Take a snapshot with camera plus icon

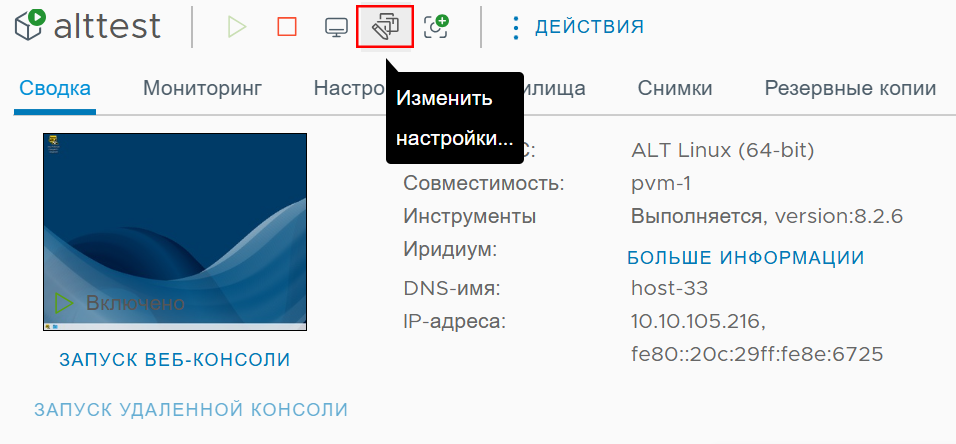click(x=436, y=27)
